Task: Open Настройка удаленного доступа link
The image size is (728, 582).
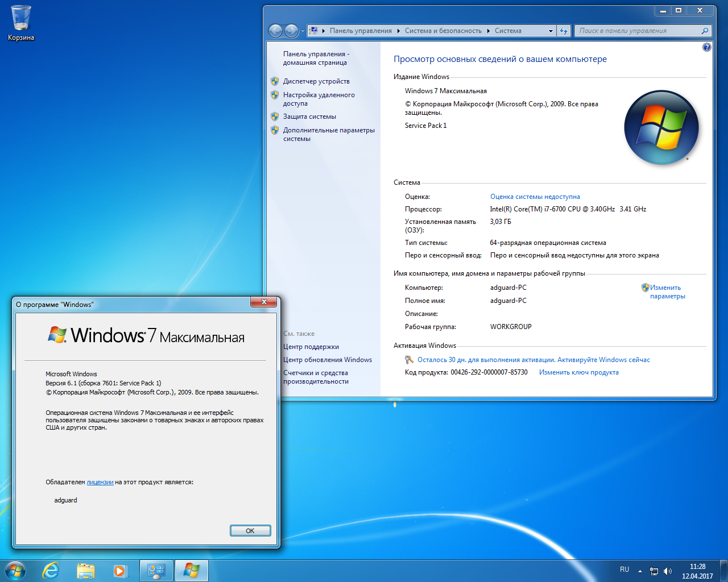Action: (x=318, y=99)
